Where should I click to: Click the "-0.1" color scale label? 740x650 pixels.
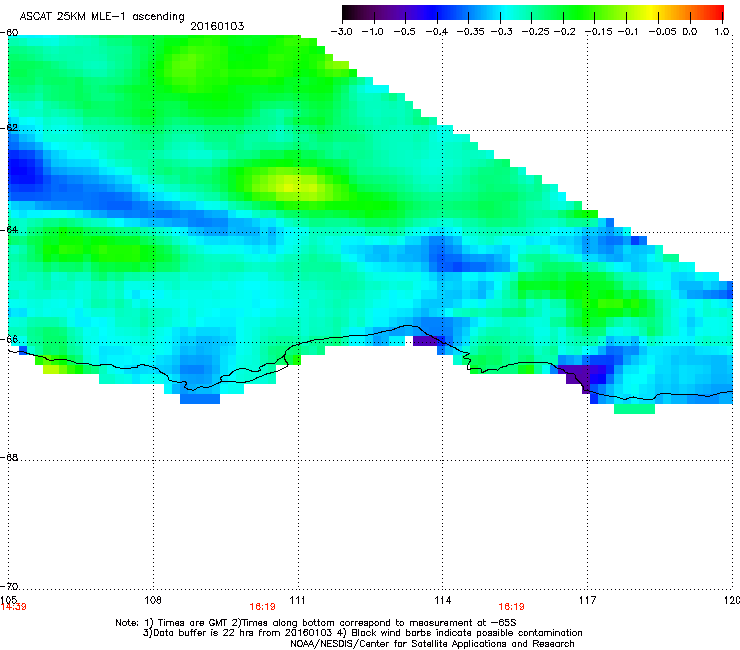pos(628,32)
